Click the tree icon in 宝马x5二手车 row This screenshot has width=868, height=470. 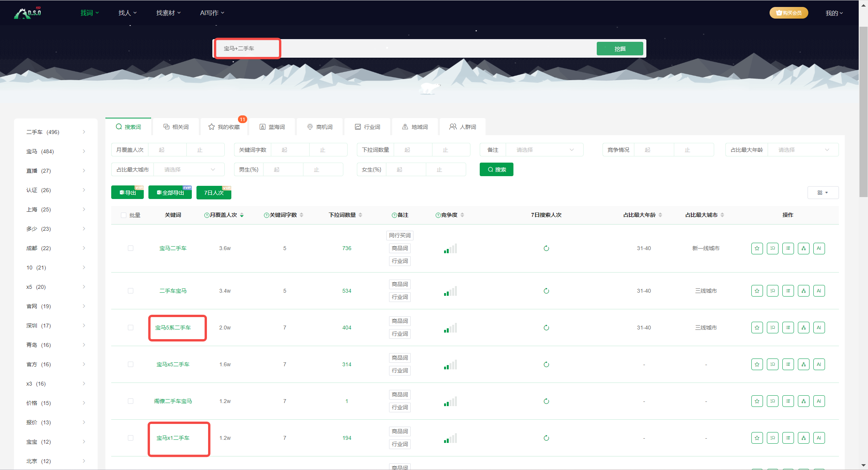tap(803, 364)
